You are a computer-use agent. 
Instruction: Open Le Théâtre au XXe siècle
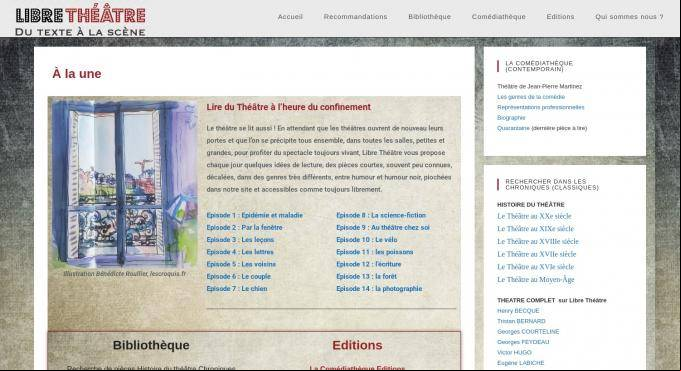click(534, 216)
